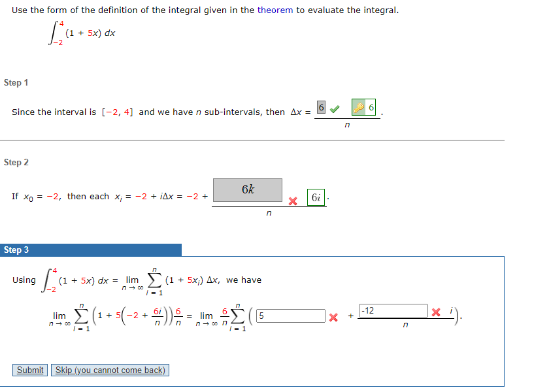
Task: Click the summation limit expression in Step 3
Action: click(153, 280)
